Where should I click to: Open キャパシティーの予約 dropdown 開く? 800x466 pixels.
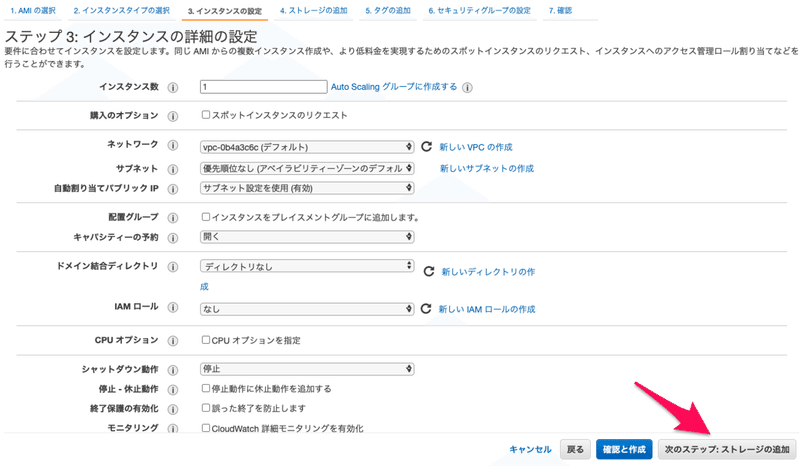tap(307, 237)
